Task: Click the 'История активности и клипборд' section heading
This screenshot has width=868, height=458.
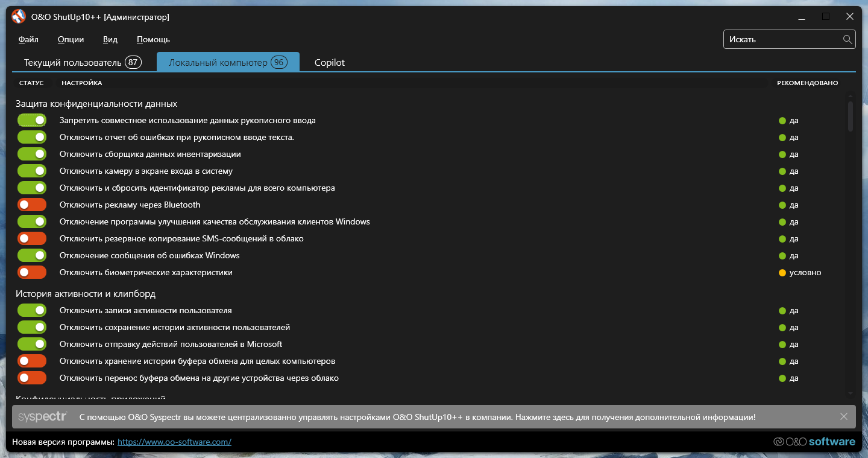Action: tap(86, 294)
